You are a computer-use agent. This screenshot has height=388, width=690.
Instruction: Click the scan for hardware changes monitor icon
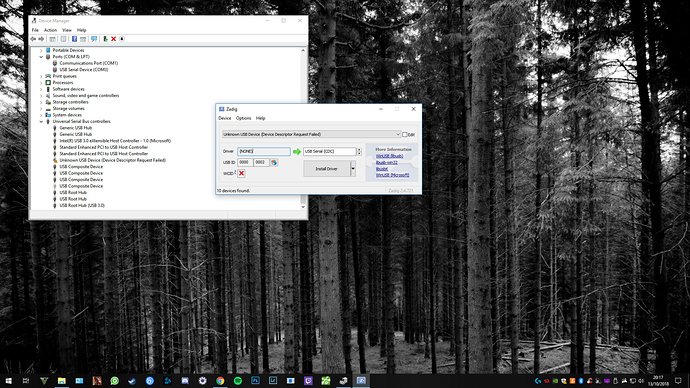[94, 39]
